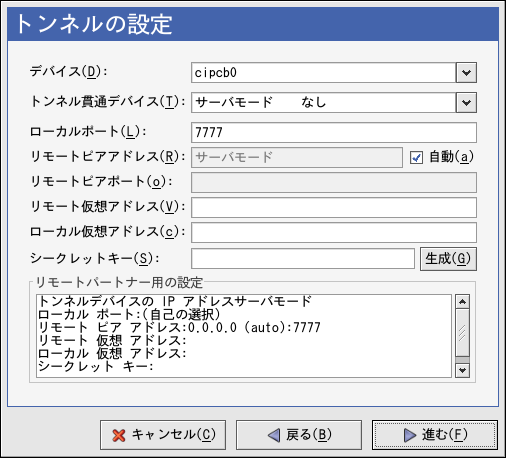The image size is (506, 458).
Task: Click the scrollbar thumb in partner settings box
Action: (462, 333)
